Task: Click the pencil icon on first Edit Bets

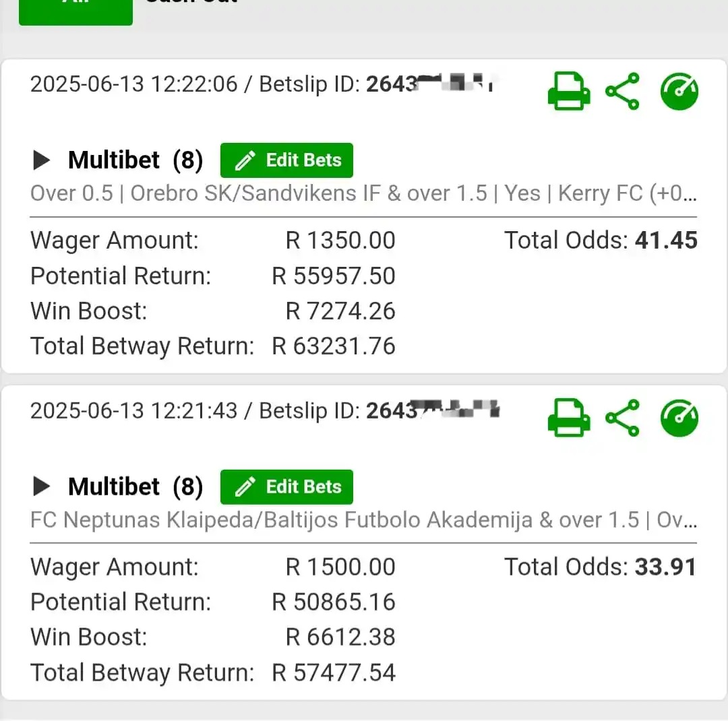Action: pyautogui.click(x=245, y=160)
